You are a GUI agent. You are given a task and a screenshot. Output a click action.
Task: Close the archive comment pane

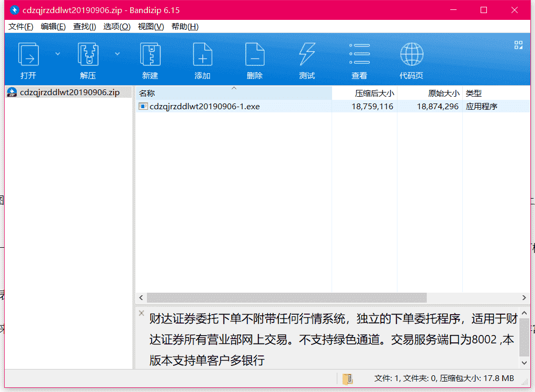141,313
